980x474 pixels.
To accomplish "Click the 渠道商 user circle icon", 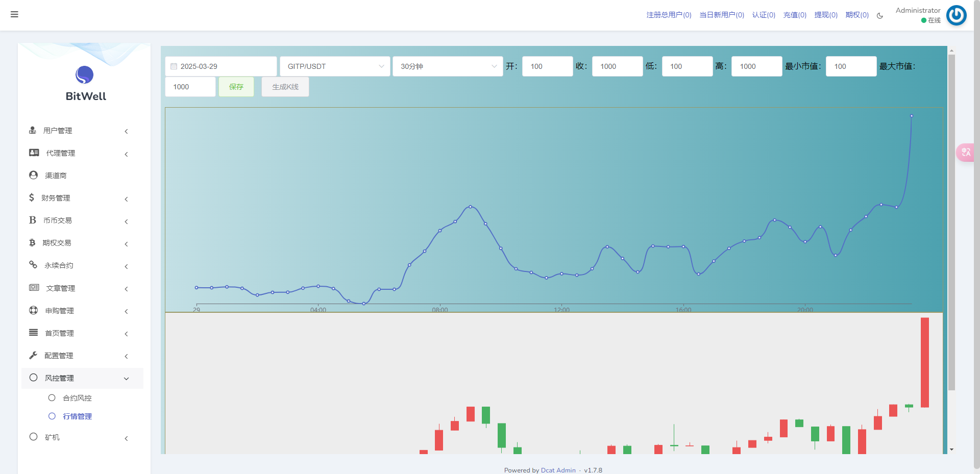I will (34, 175).
